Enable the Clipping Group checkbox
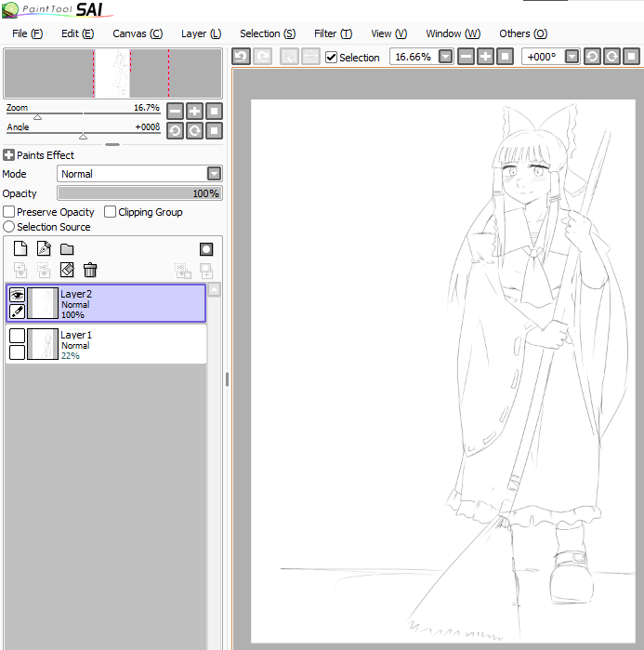 [x=110, y=212]
